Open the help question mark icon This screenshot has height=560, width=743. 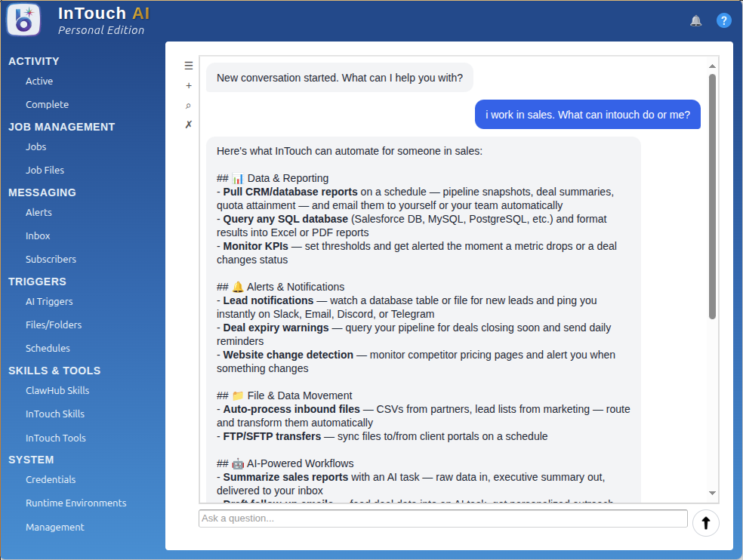723,20
